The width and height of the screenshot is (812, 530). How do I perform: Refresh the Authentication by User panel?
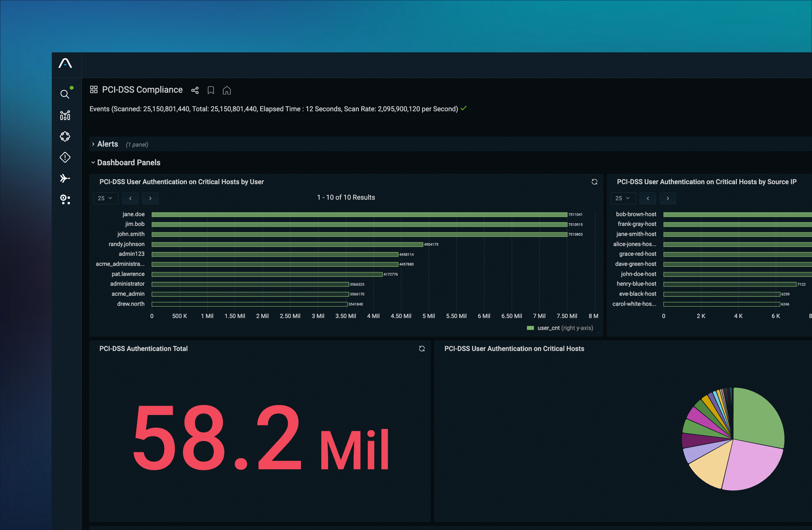[594, 182]
